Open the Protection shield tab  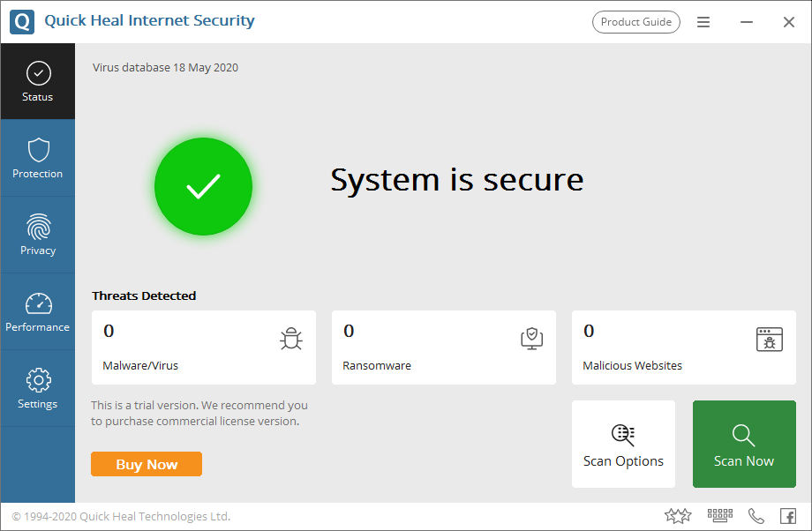click(37, 158)
